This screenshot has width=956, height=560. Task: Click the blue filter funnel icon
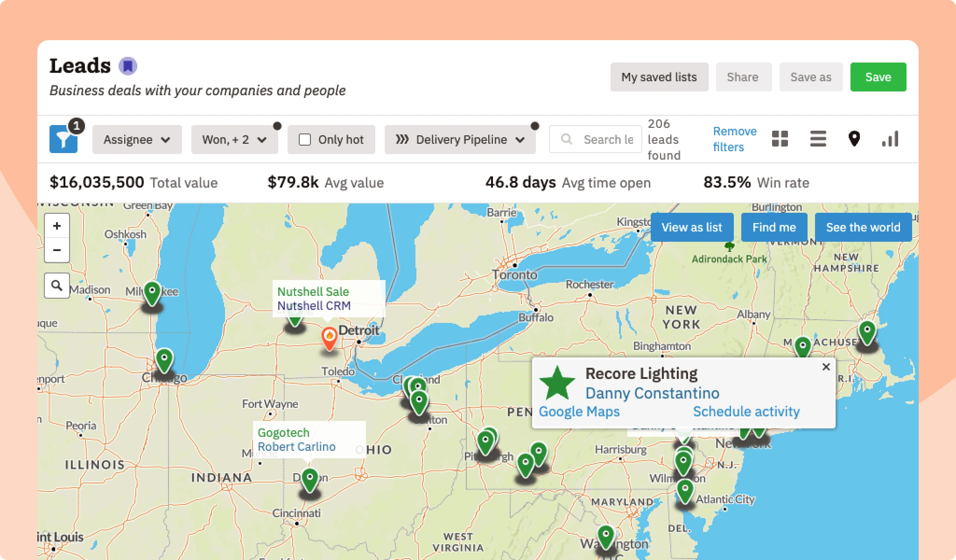point(63,139)
